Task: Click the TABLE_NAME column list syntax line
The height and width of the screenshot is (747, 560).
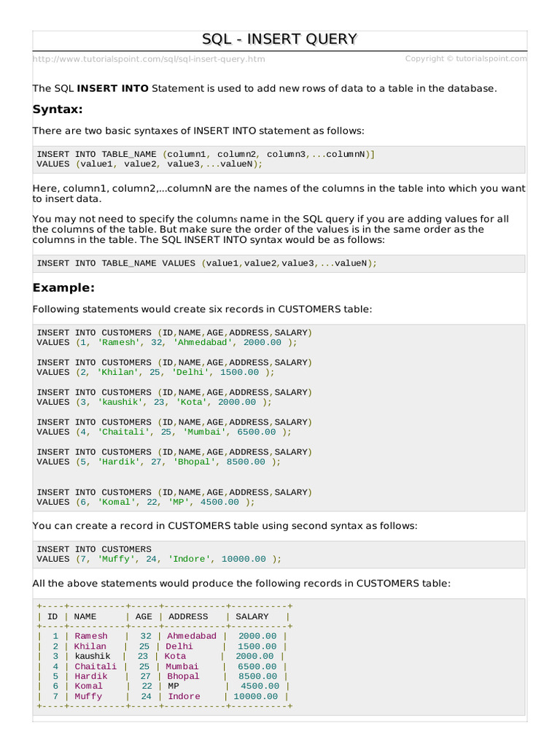Action: click(x=206, y=154)
